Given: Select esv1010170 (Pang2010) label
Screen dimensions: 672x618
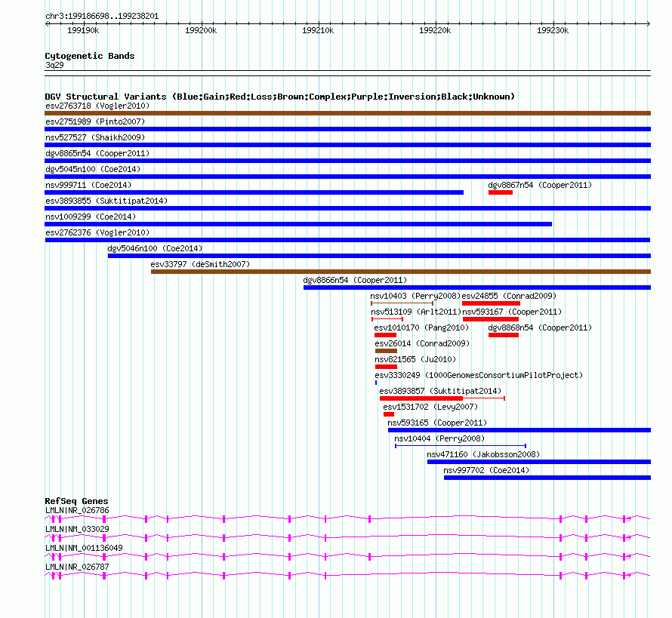Looking at the screenshot, I should click(x=421, y=327).
